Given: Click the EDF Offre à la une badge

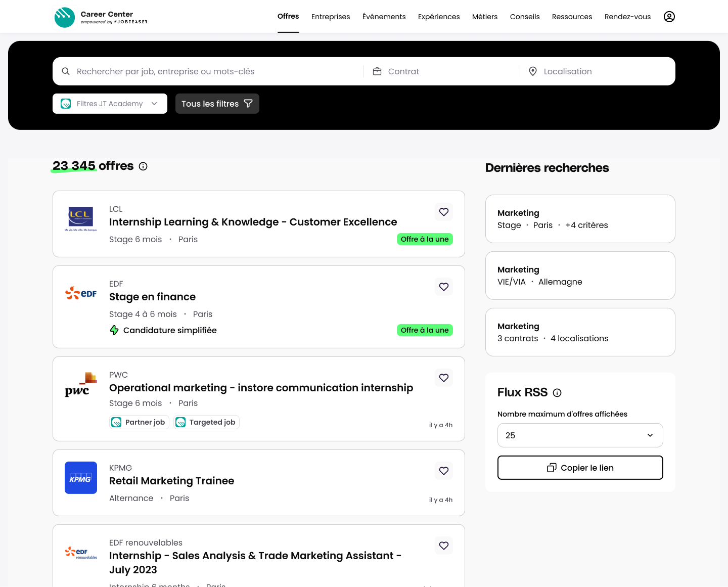Looking at the screenshot, I should [x=425, y=330].
